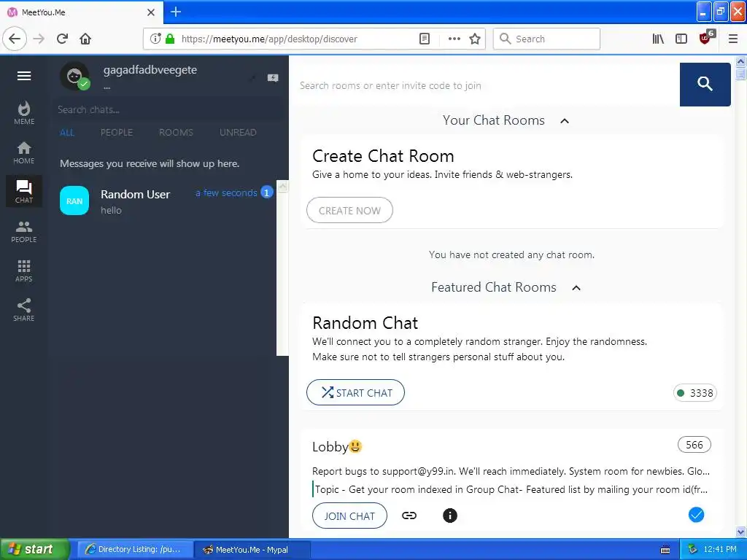Open a new browser tab
This screenshot has height=560, width=747.
tap(176, 12)
